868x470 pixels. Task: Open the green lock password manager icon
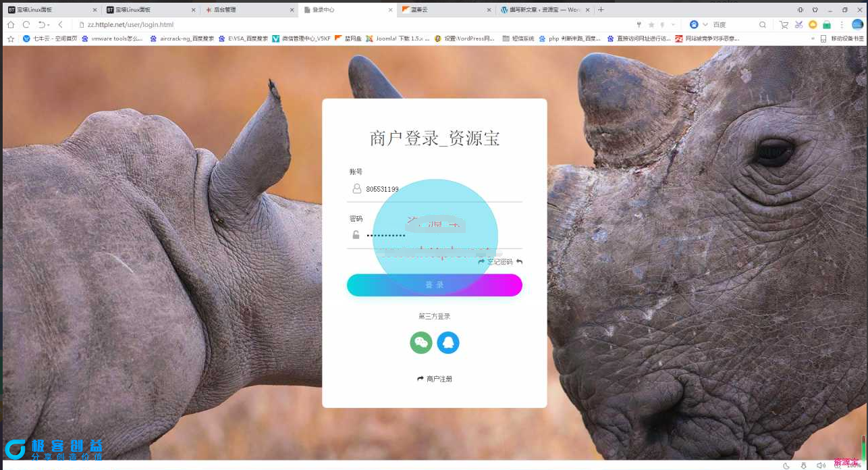pyautogui.click(x=827, y=24)
